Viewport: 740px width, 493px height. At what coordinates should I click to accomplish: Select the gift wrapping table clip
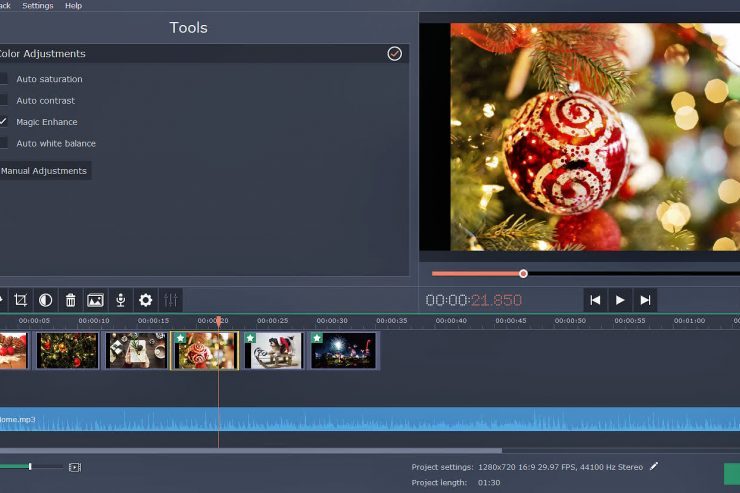point(136,351)
